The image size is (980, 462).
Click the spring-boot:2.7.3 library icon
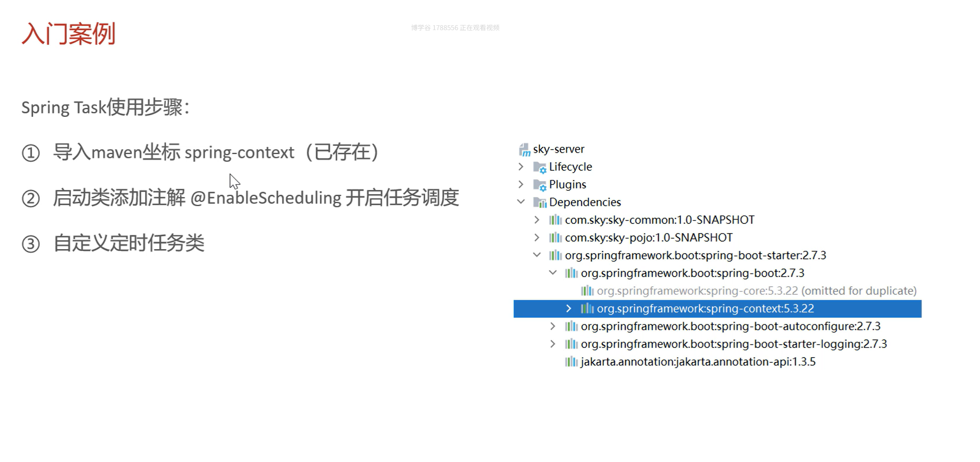tap(571, 273)
